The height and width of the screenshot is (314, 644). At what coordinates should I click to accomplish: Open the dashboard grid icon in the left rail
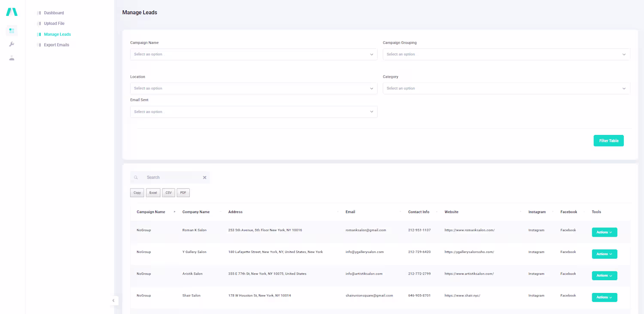12,30
